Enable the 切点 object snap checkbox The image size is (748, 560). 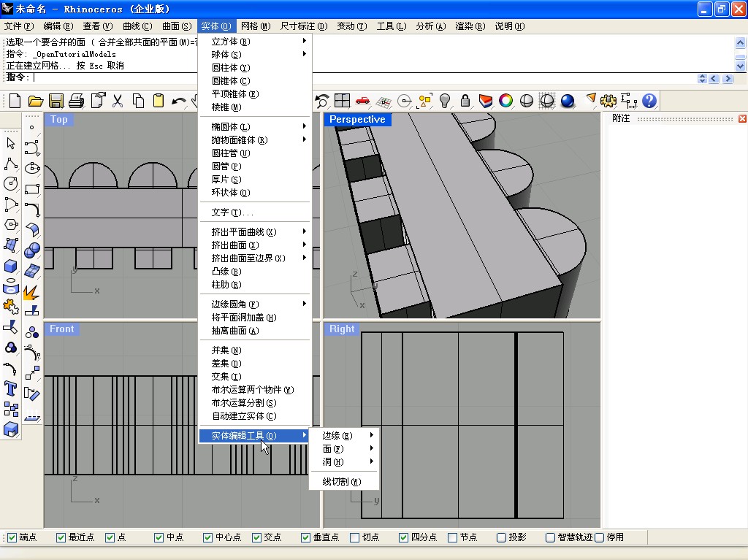355,537
